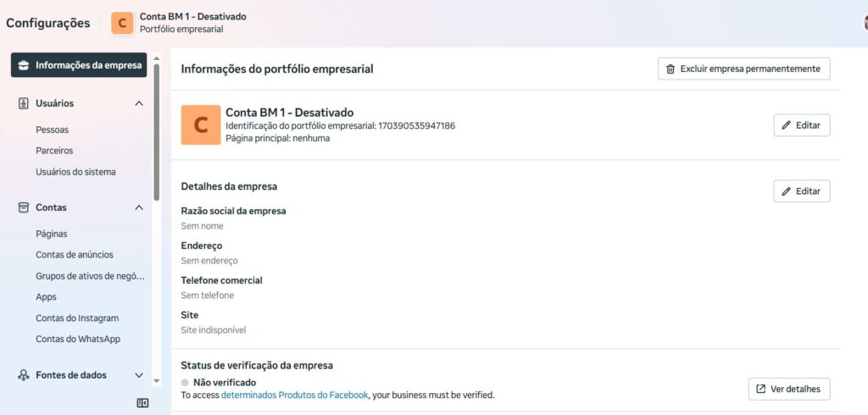The image size is (868, 415).
Task: Open Pessoas in the sidebar
Action: [52, 130]
